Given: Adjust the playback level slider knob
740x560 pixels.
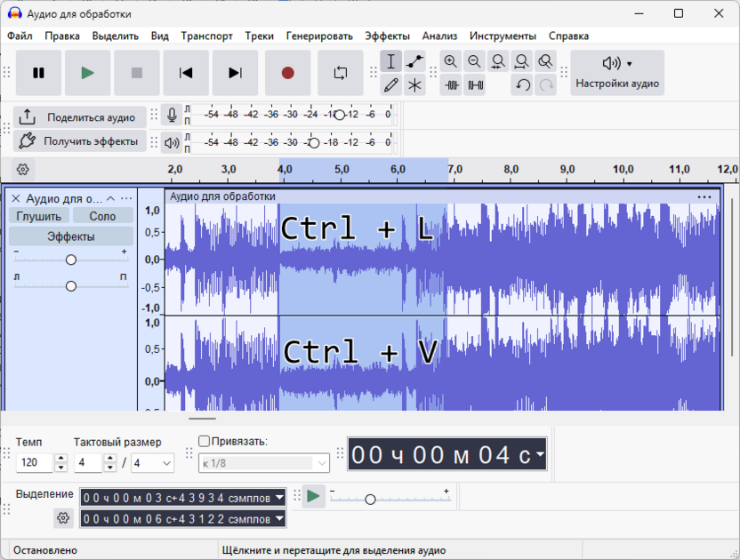Looking at the screenshot, I should click(314, 142).
